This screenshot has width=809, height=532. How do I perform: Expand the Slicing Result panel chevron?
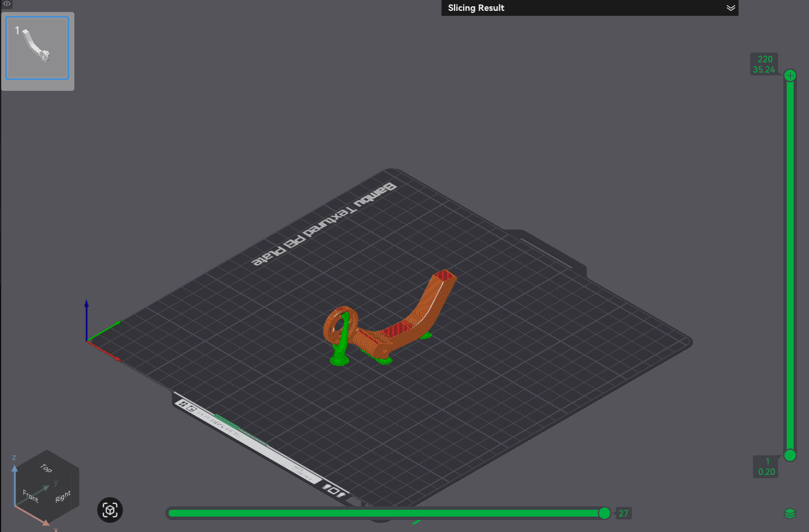pyautogui.click(x=730, y=8)
